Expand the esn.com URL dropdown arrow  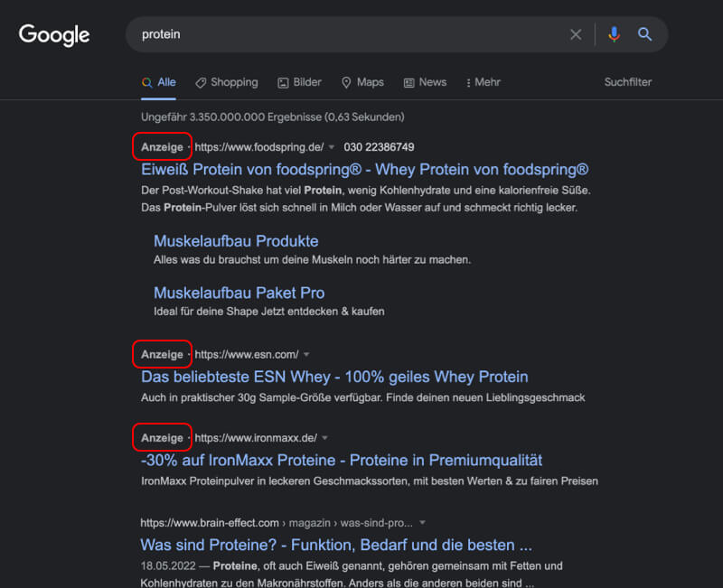pyautogui.click(x=306, y=355)
